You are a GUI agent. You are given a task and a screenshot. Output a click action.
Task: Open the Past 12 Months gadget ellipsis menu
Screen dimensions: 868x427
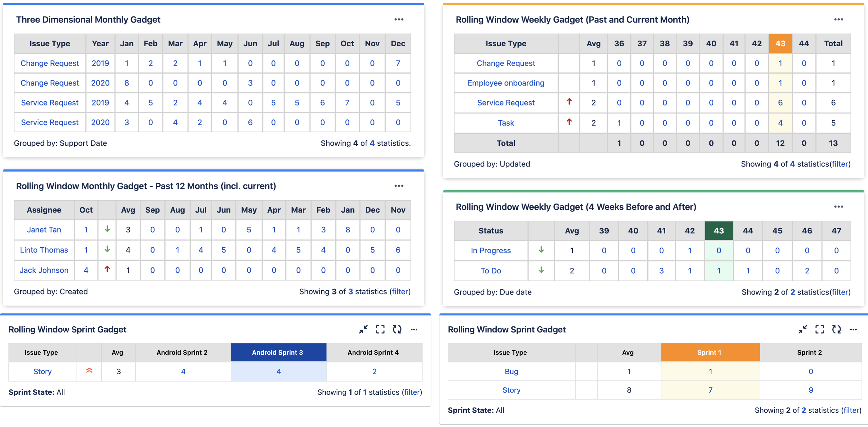(x=399, y=186)
